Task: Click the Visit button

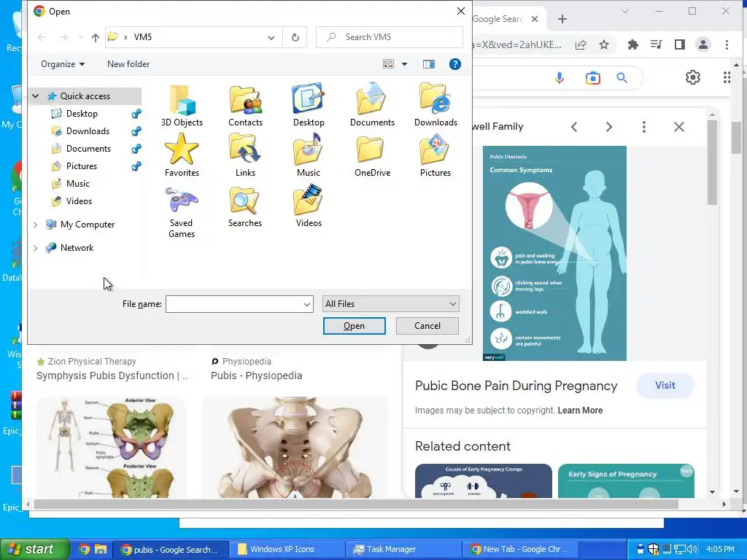Action: point(665,385)
